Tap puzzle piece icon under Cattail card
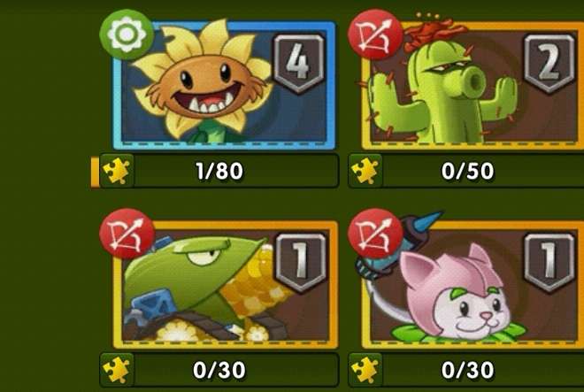The height and width of the screenshot is (392, 584). click(x=365, y=370)
